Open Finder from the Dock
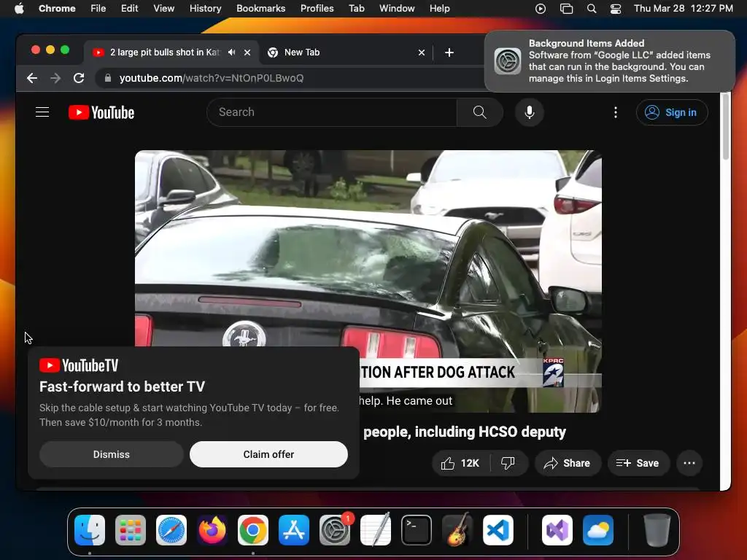The image size is (747, 560). [x=90, y=530]
